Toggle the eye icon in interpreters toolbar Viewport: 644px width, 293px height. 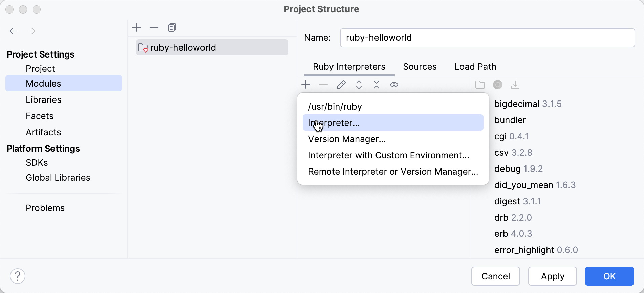pyautogui.click(x=394, y=85)
